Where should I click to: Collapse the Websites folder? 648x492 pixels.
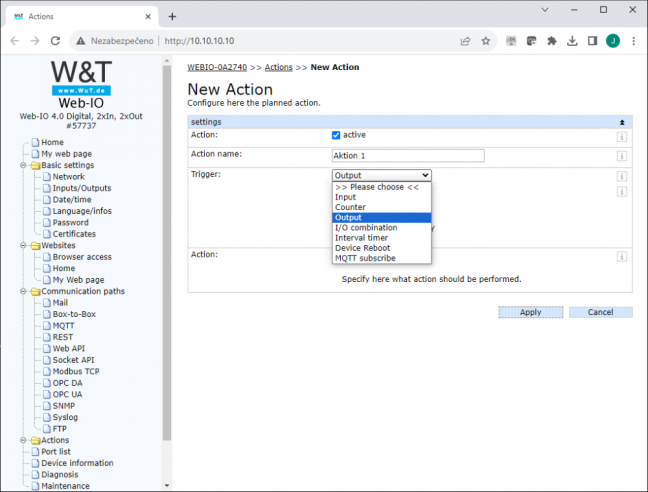[x=24, y=245]
